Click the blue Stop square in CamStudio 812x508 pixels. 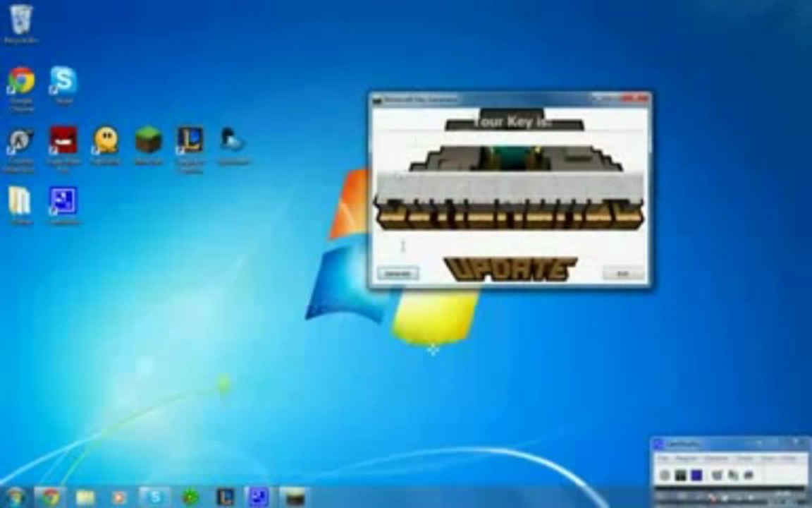pos(696,475)
